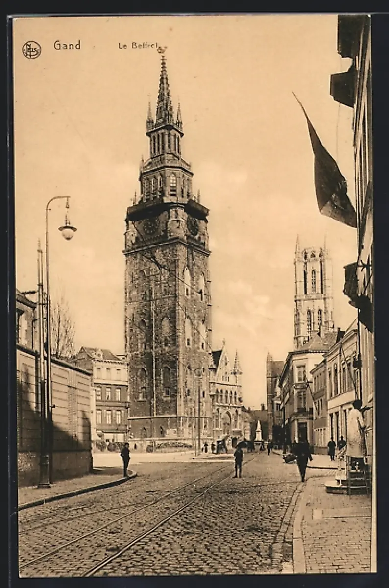389x588 pixels.
Task: Click the right clock face on belfry
Action: 193,225
